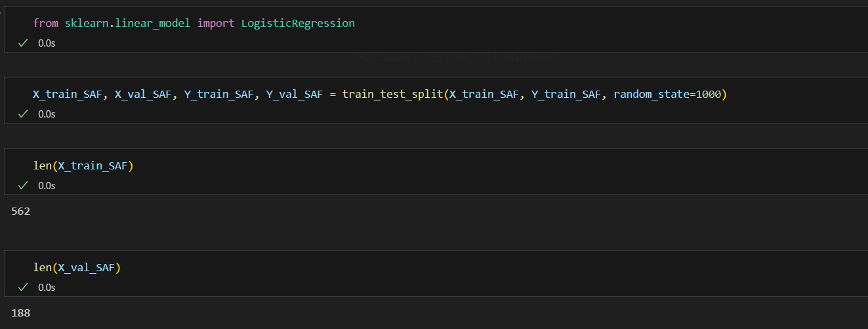
Task: Place cursor on LogisticRegression in import line
Action: (x=298, y=23)
